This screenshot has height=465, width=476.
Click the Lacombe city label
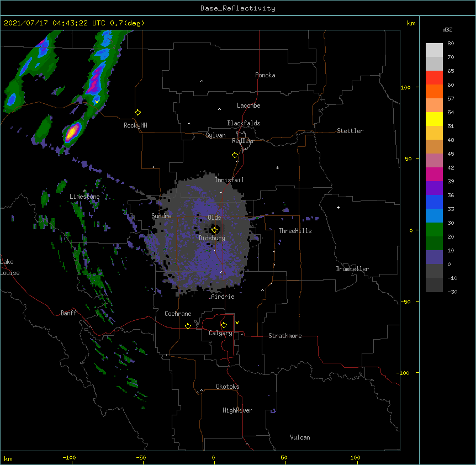pos(248,105)
